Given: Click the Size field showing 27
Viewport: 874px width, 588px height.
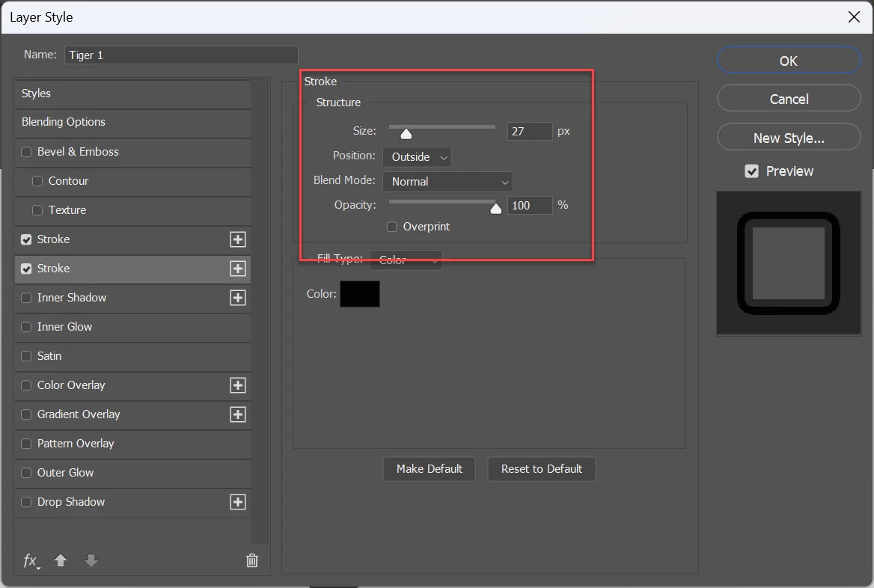Looking at the screenshot, I should [530, 132].
